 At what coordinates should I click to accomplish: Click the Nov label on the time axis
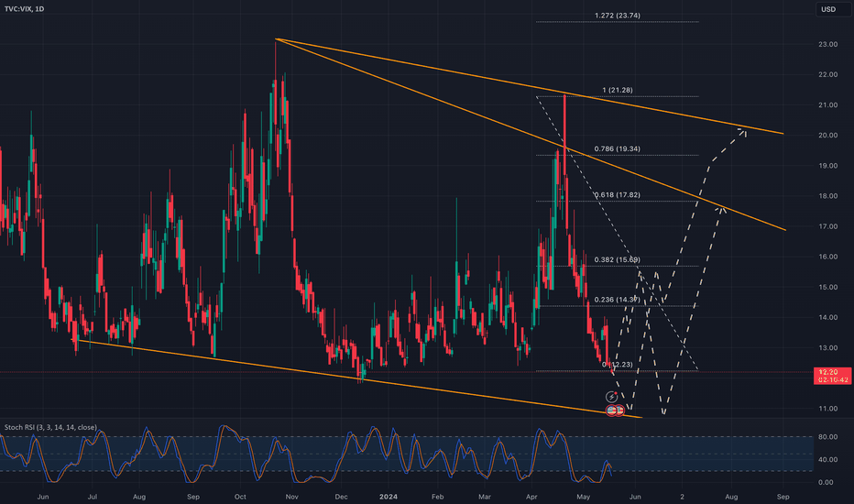(292, 497)
